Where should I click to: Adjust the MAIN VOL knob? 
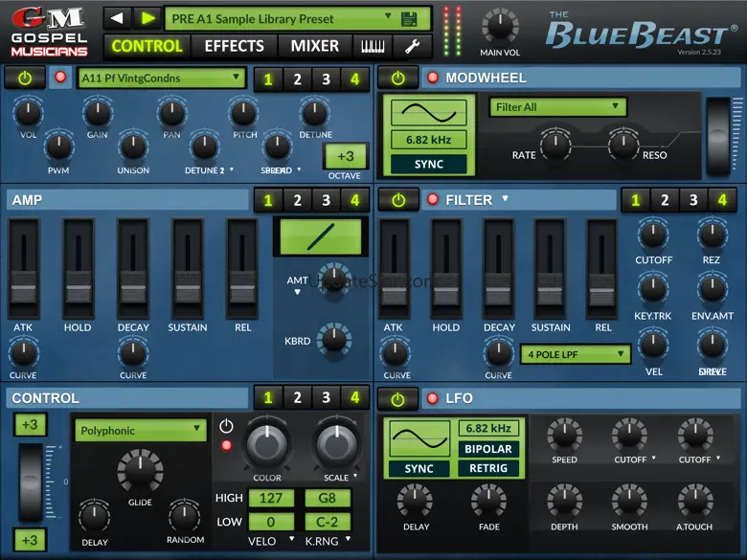coord(500,27)
